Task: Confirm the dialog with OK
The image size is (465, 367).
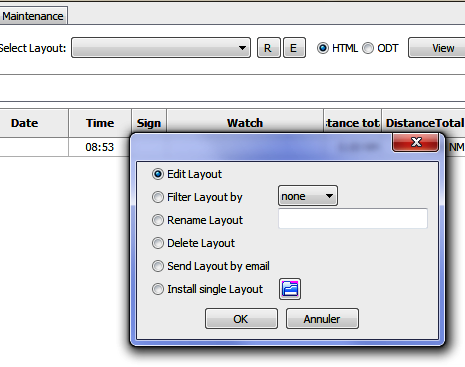Action: click(x=241, y=319)
